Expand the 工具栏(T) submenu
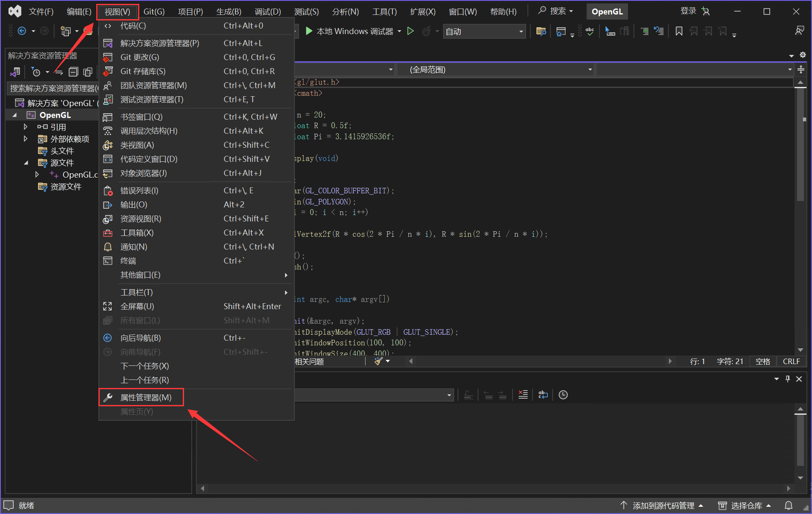The image size is (812, 514). [x=196, y=292]
